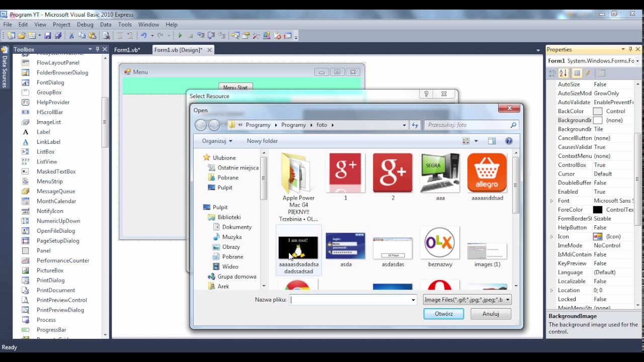The height and width of the screenshot is (362, 644).
Task: Expand the Font property node
Action: click(x=552, y=201)
